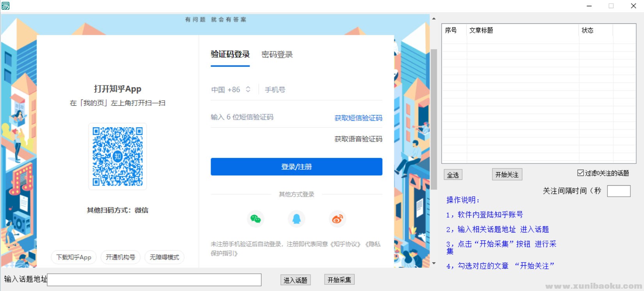Click the 获取短信验证码 link
Screen dimensions: 644x291
point(358,118)
